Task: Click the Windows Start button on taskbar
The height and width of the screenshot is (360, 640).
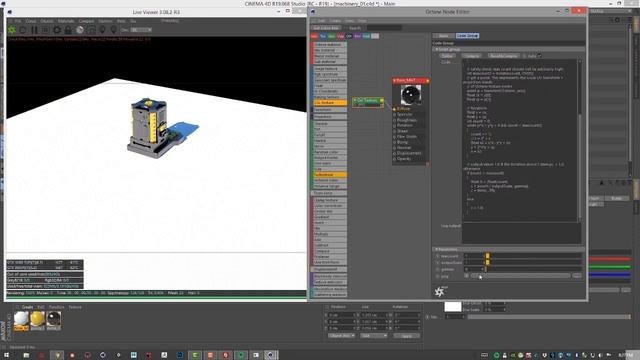Action: coord(7,355)
